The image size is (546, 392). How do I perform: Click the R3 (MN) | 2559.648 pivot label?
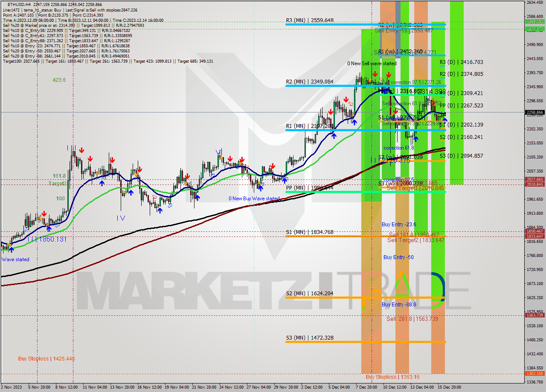pos(310,20)
